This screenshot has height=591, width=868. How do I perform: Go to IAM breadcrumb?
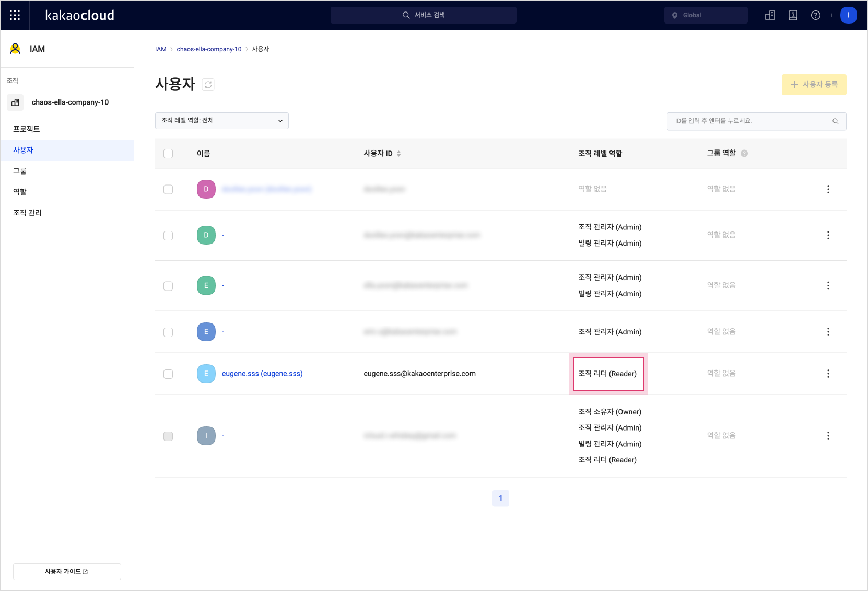click(x=161, y=49)
